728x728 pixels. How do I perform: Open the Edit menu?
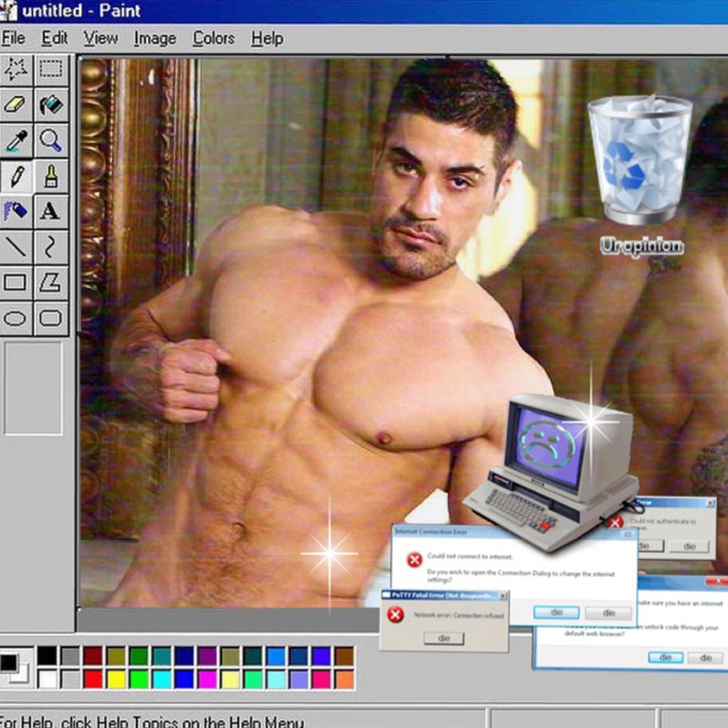55,38
